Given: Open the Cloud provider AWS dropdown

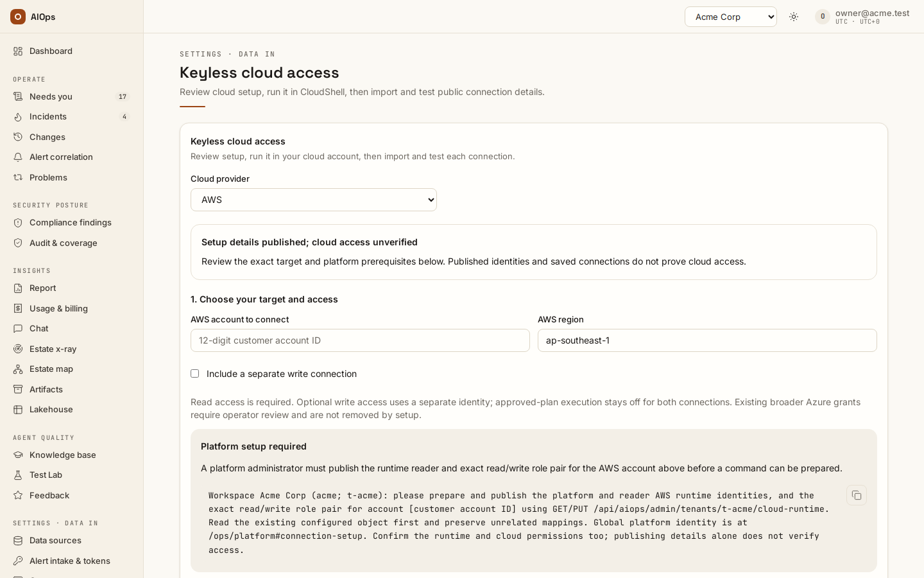Looking at the screenshot, I should coord(314,200).
